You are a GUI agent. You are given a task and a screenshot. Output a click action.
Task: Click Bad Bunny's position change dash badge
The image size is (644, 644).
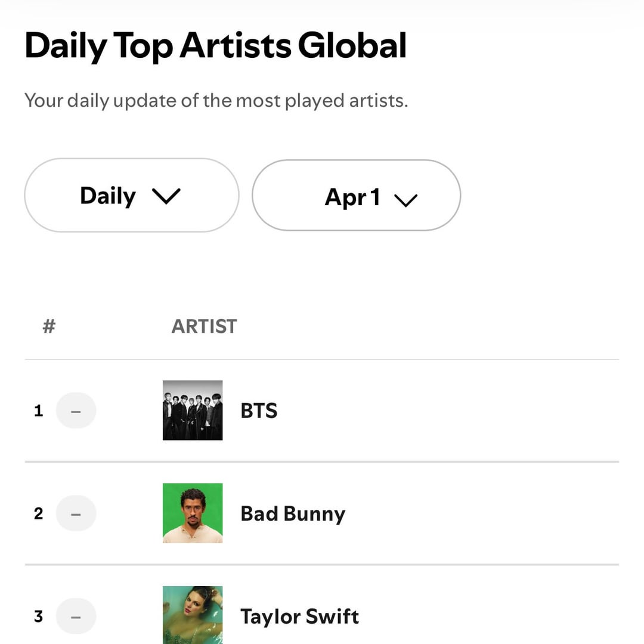coord(76,513)
